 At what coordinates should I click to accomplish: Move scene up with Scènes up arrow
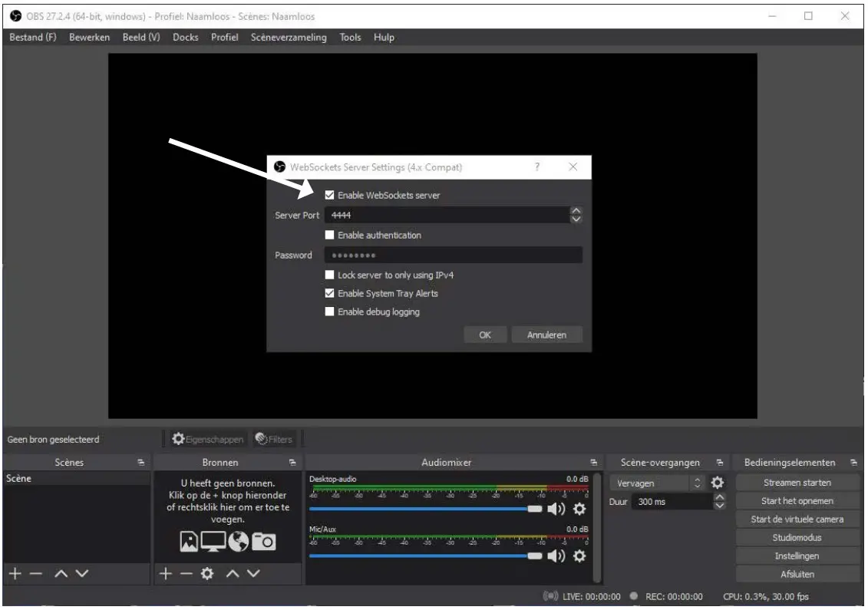click(61, 573)
